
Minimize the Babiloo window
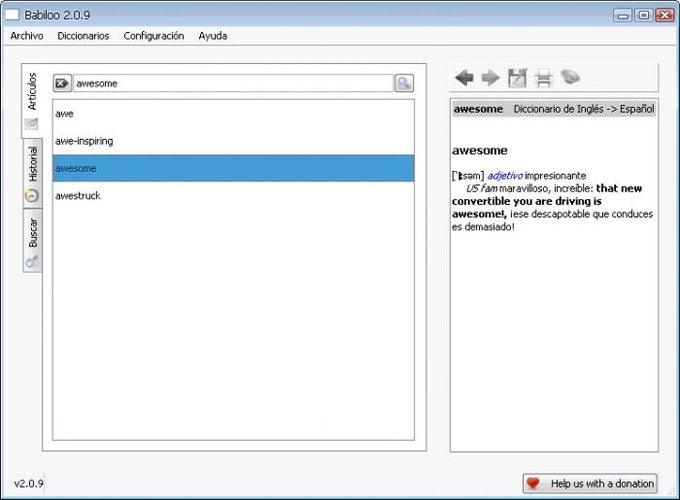(623, 15)
